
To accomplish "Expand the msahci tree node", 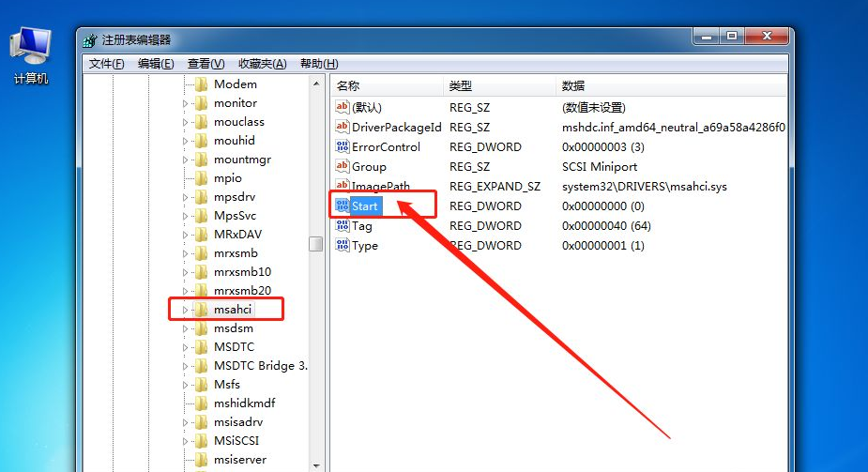I will coord(186,310).
